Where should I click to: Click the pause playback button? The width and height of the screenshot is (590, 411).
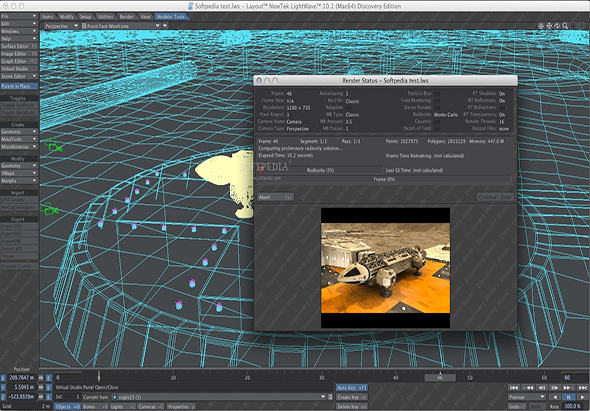[568, 397]
